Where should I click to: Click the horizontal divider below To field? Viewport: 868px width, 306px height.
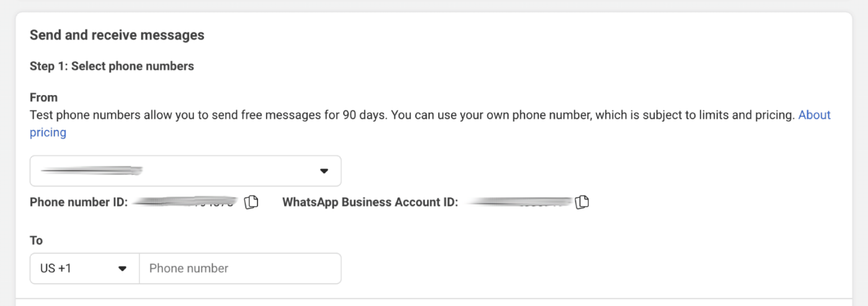tap(434, 299)
